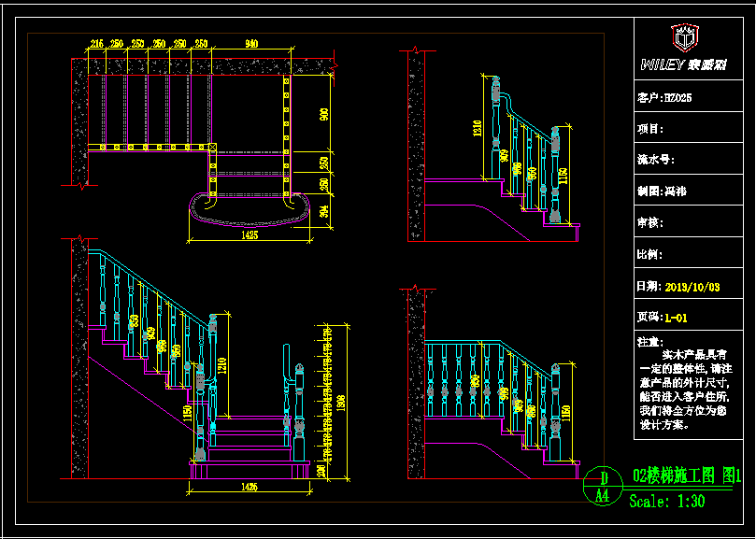The height and width of the screenshot is (539, 756).
Task: Select the 940 dimension in plan view
Action: pos(250,44)
